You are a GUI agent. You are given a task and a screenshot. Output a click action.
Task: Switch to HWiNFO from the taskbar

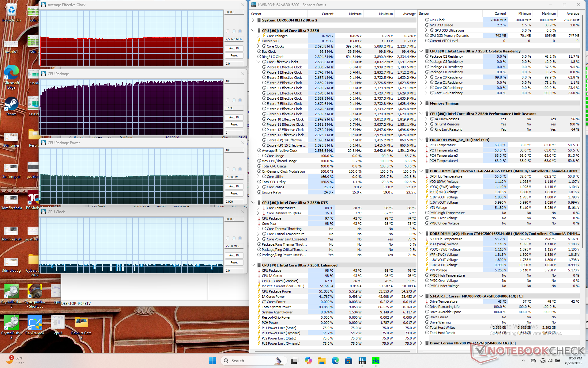(362, 361)
